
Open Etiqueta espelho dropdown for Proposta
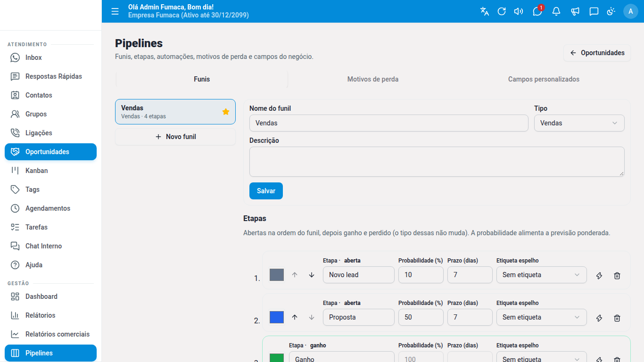541,317
